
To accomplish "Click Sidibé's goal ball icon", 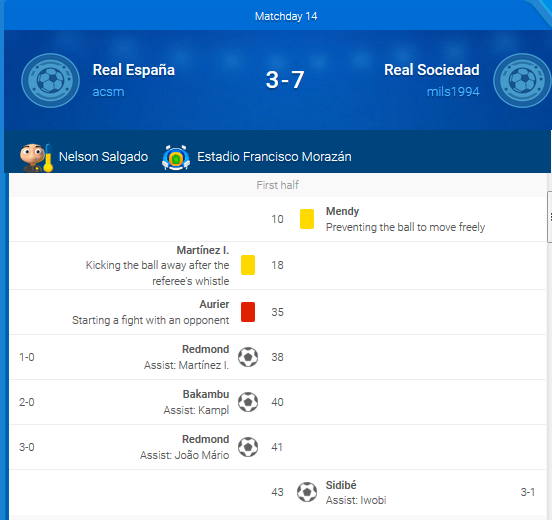I will click(307, 492).
